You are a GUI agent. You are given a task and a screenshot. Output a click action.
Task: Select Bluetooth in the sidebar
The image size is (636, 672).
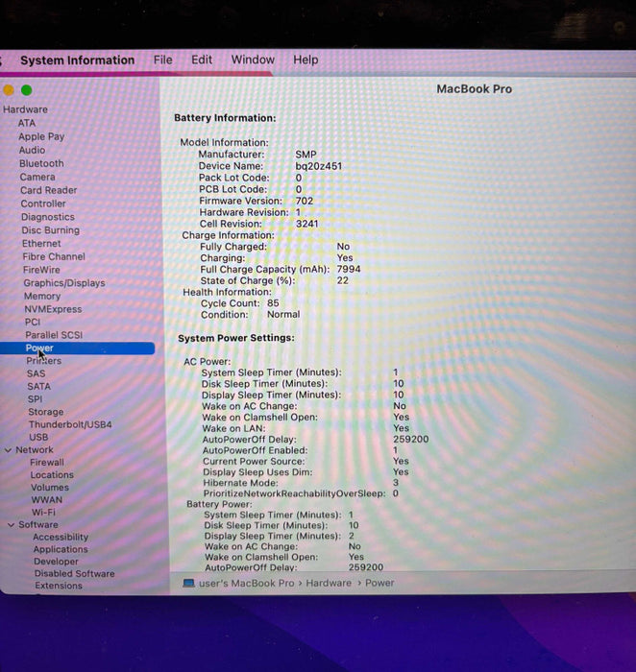click(x=41, y=163)
